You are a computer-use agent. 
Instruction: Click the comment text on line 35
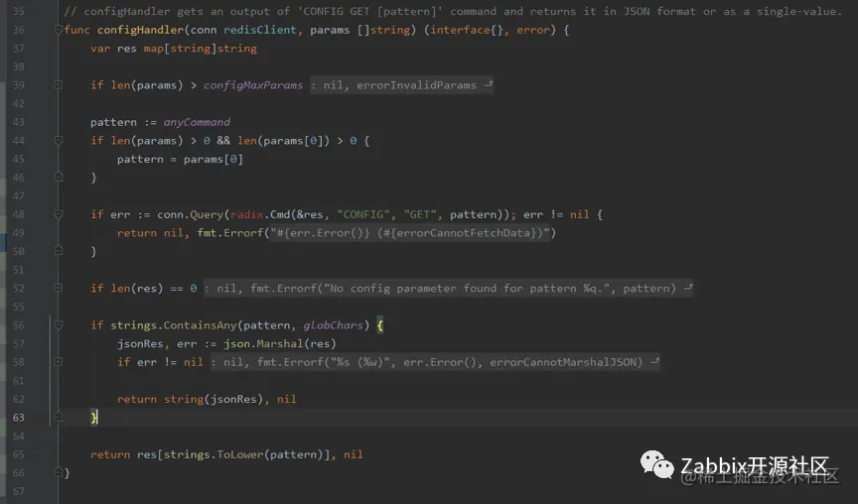click(x=453, y=12)
